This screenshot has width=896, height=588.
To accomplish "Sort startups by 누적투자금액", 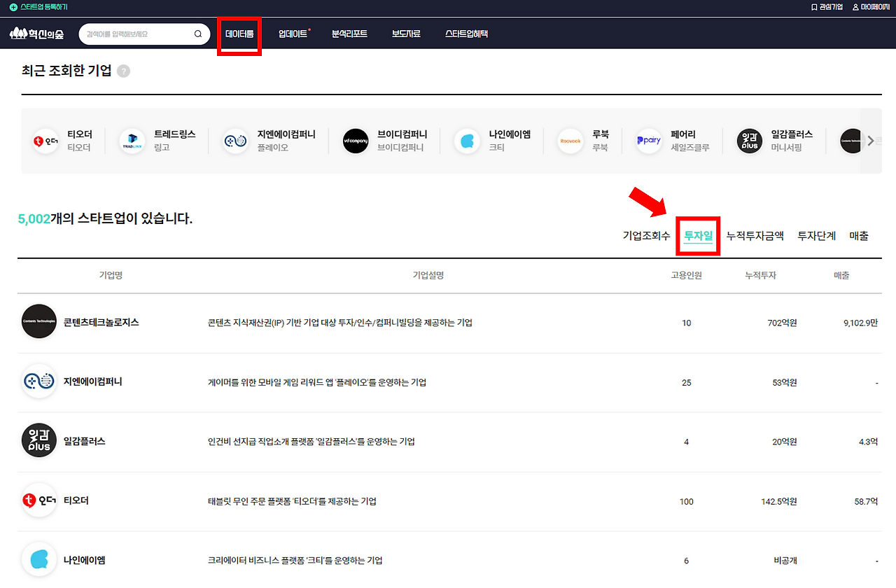I will [x=755, y=236].
